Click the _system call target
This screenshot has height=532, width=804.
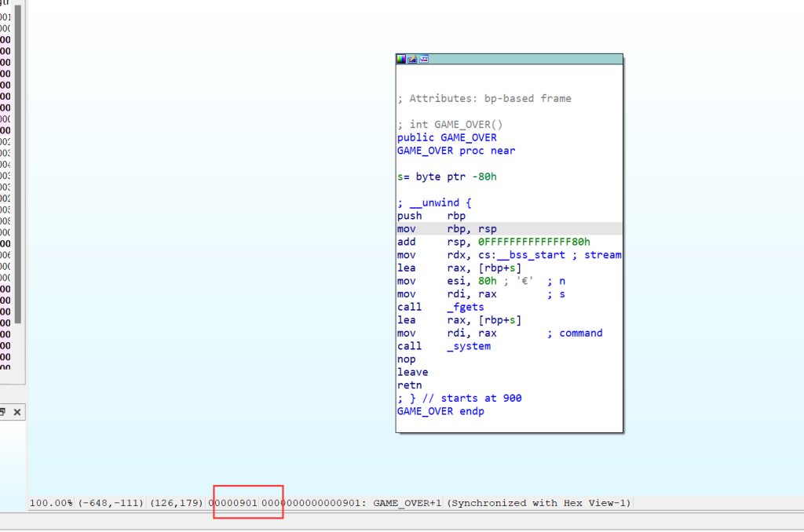click(468, 346)
